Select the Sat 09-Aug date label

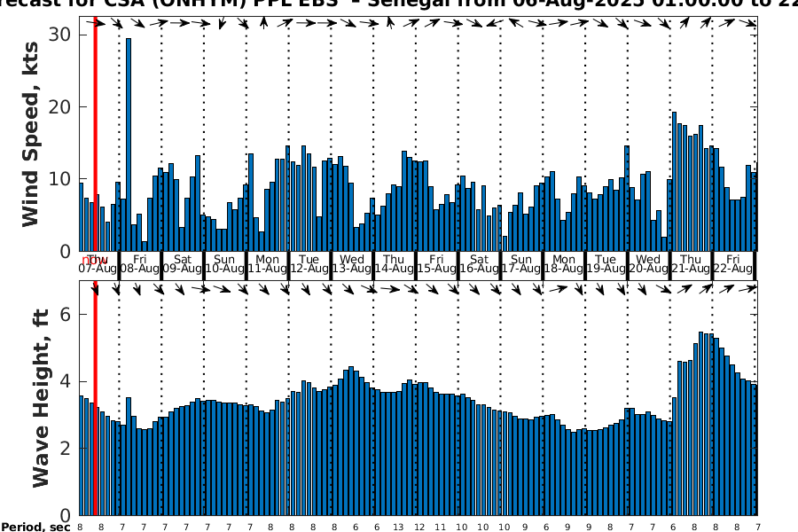click(x=182, y=264)
